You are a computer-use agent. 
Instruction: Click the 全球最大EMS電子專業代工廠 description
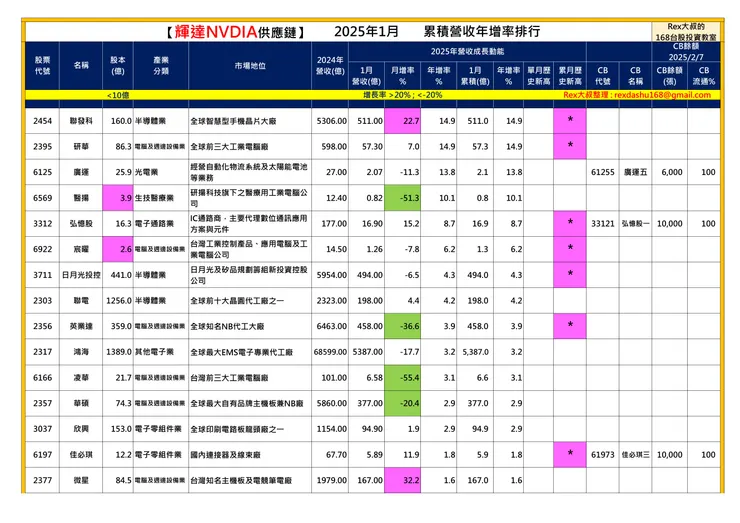241,352
